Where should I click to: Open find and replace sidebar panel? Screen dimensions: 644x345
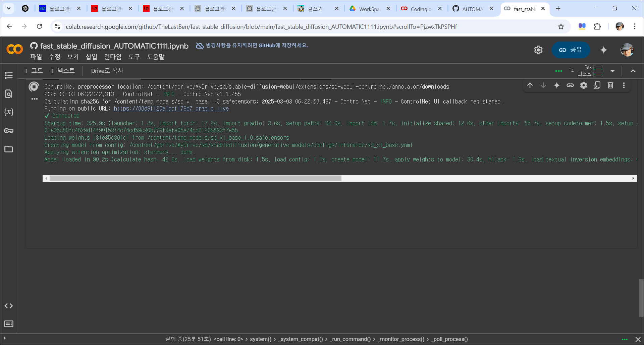(9, 94)
